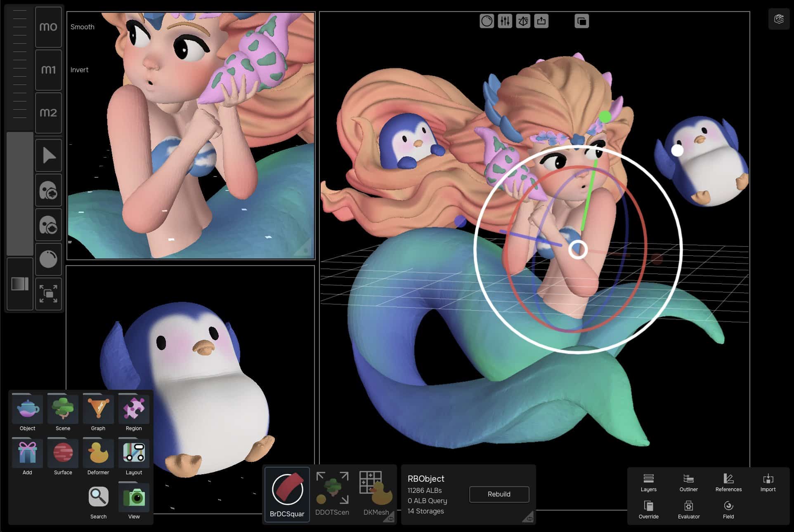The width and height of the screenshot is (794, 532).
Task: Expand the tool shelf corner triangle
Action: [389, 517]
